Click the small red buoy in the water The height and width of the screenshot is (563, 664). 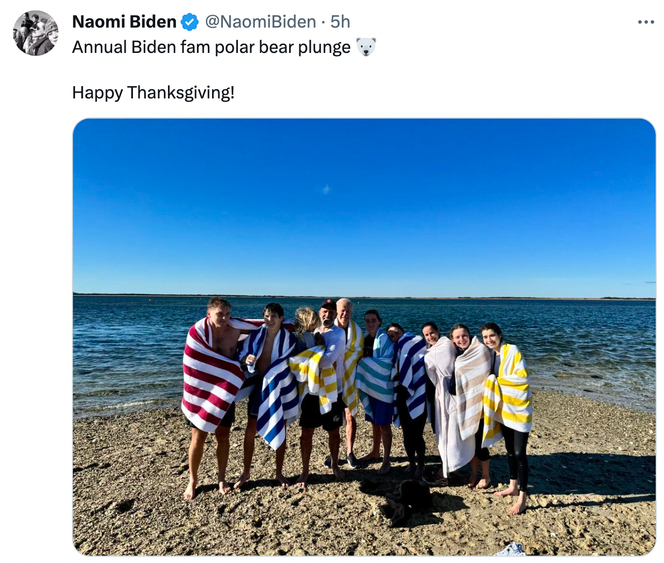(x=150, y=300)
